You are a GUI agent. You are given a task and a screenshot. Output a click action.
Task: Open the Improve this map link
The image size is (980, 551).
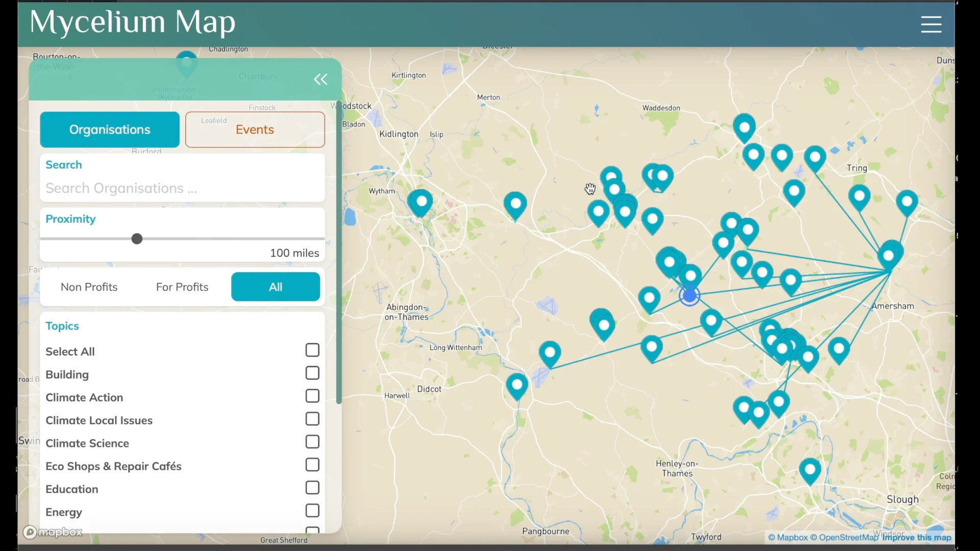(x=917, y=538)
